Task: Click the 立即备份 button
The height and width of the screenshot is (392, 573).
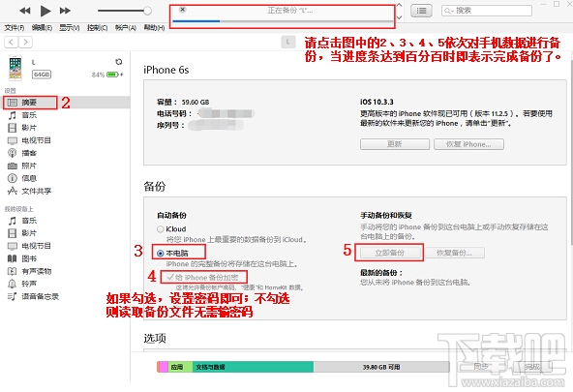Action: tap(389, 253)
